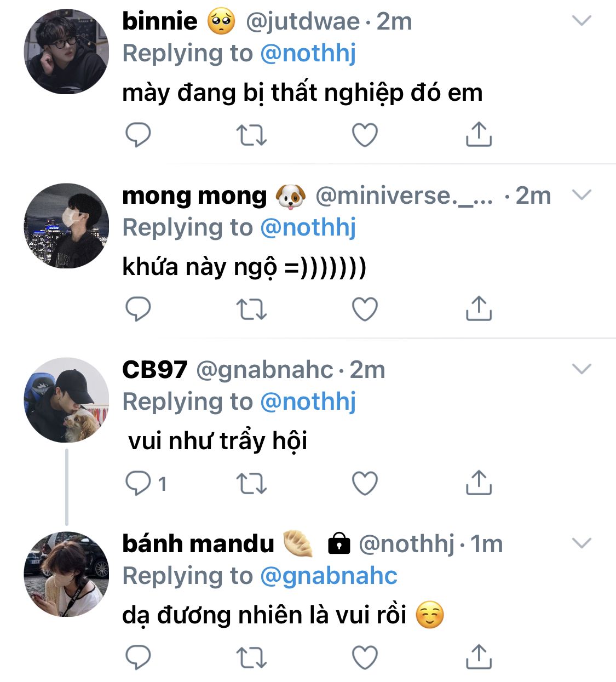Like mong mong's tweet

365,309
